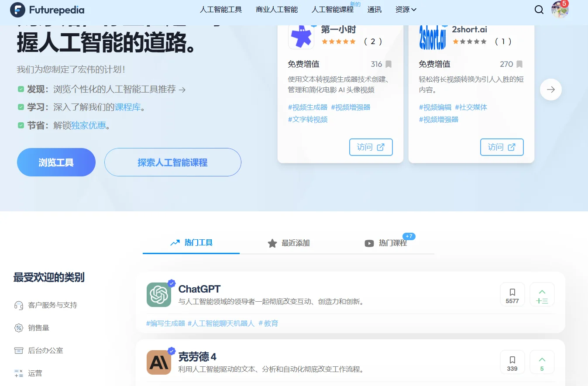This screenshot has height=386, width=588.
Task: Advance the carousel with the right arrow
Action: pyautogui.click(x=550, y=89)
